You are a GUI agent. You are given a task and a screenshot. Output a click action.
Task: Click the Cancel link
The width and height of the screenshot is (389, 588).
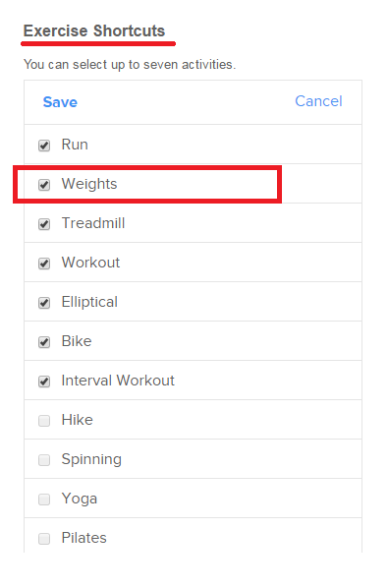(x=318, y=101)
